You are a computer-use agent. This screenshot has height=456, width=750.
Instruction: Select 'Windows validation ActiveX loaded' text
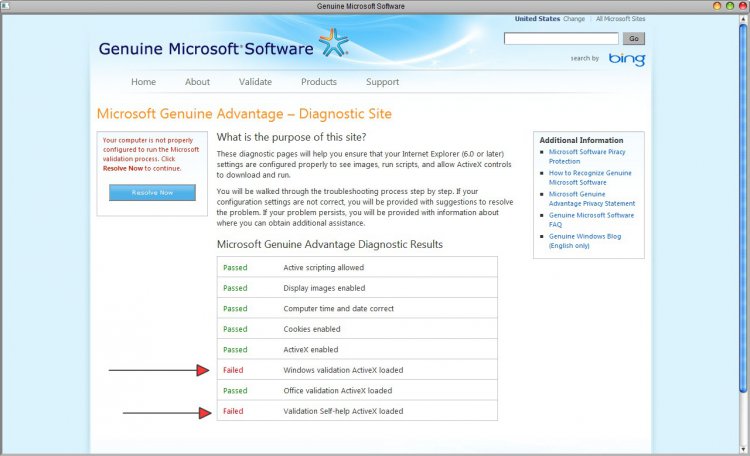343,370
